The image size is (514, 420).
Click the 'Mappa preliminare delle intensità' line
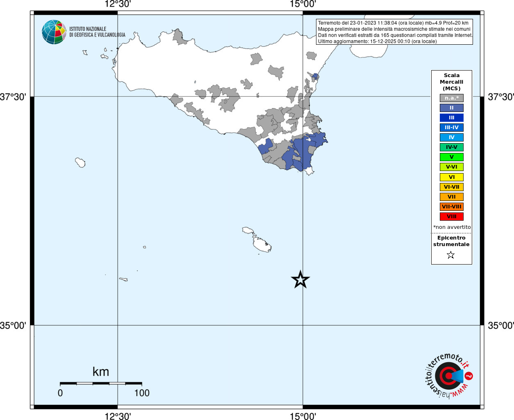[394, 29]
